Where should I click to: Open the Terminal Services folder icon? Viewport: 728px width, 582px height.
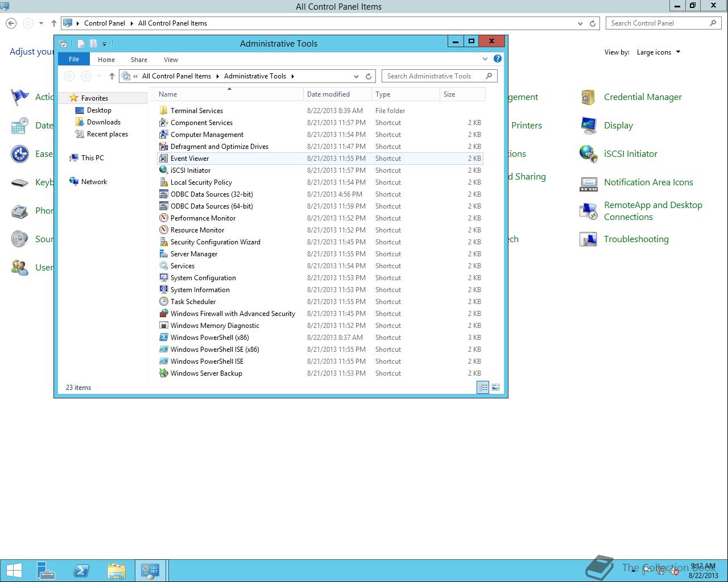click(164, 111)
